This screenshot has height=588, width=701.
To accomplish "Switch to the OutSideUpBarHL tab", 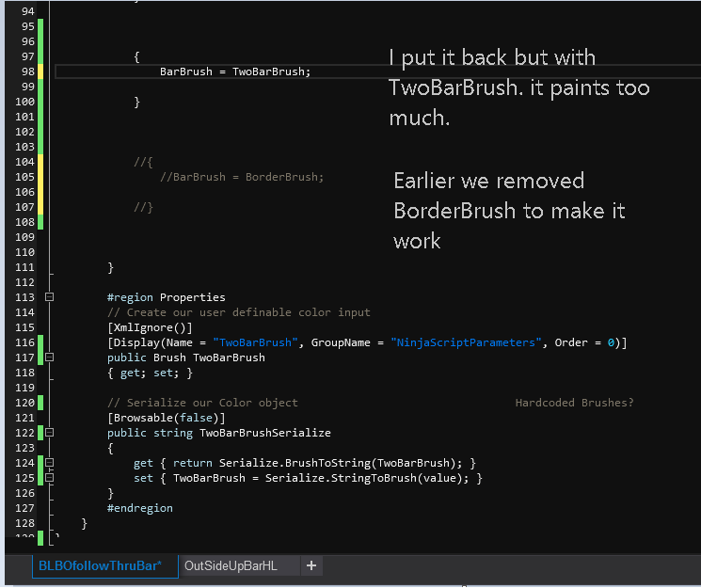I will (230, 565).
